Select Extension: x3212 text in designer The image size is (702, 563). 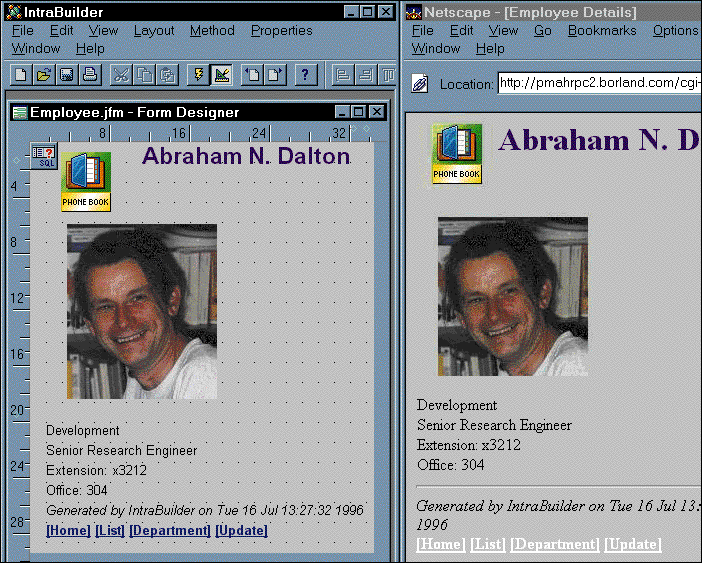pyautogui.click(x=96, y=470)
